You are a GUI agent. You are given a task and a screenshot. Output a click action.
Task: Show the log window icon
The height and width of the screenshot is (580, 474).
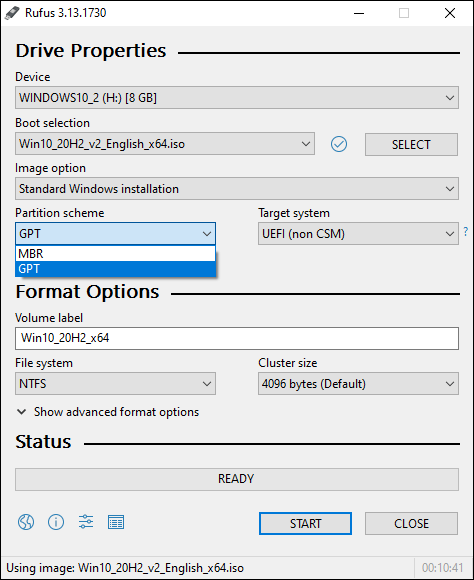coord(116,522)
